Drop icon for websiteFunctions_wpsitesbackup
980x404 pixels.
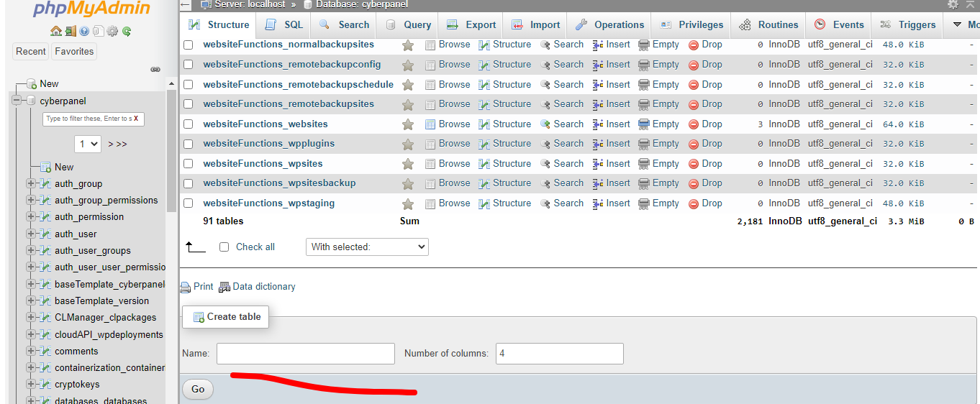point(694,183)
